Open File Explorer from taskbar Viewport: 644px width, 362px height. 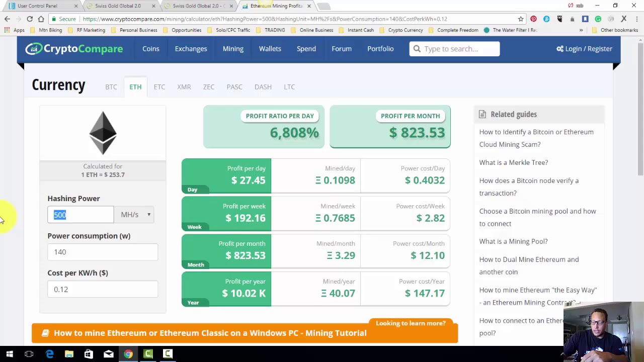coord(69,354)
